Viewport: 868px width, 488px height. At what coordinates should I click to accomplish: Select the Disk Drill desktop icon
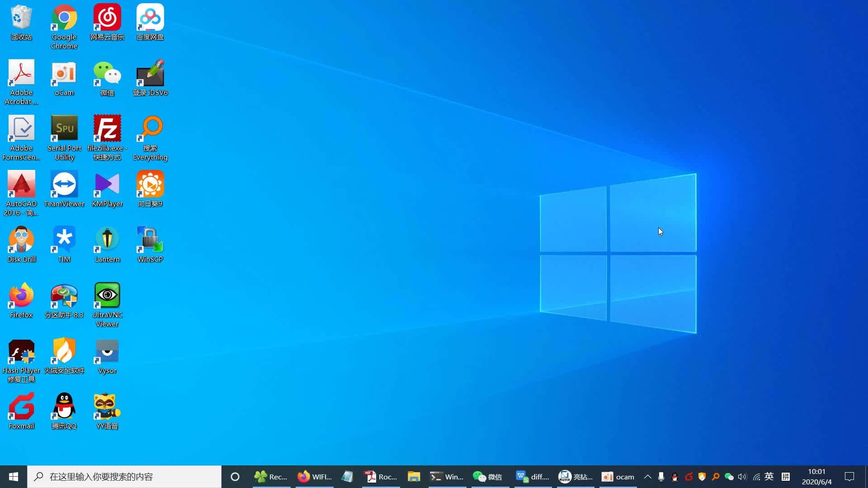(x=21, y=244)
